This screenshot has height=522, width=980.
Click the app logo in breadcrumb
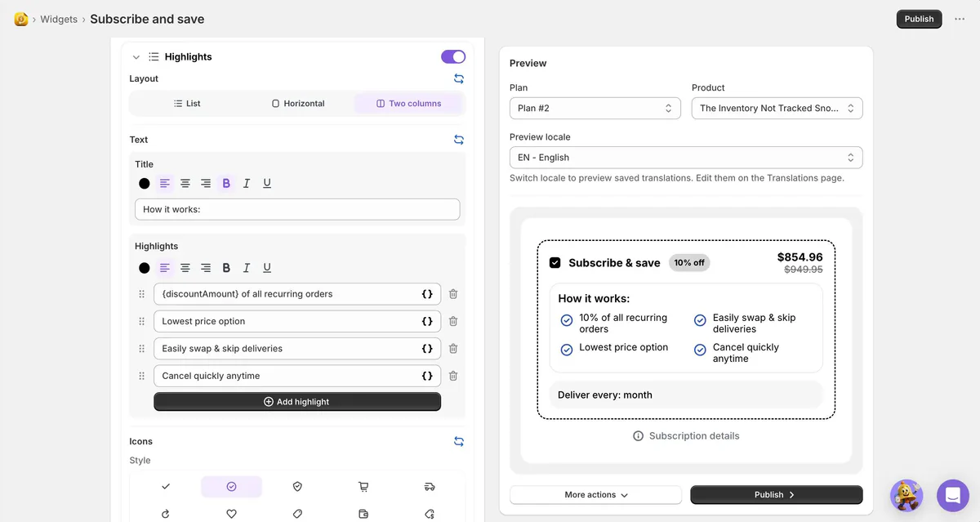[x=21, y=19]
